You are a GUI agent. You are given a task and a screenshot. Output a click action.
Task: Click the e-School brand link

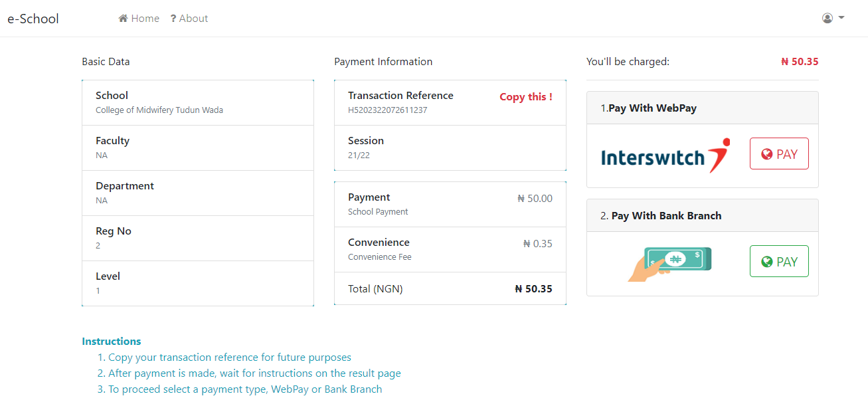(33, 19)
